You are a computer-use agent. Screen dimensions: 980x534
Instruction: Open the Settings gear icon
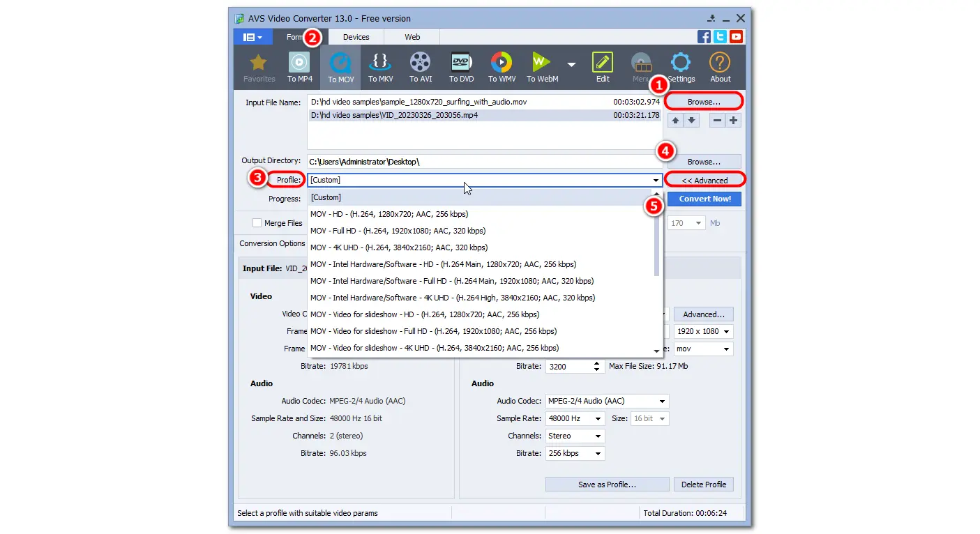[x=681, y=68]
